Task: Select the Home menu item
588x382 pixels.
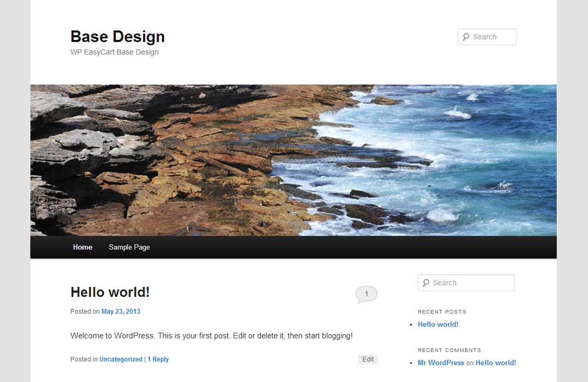Action: click(82, 247)
